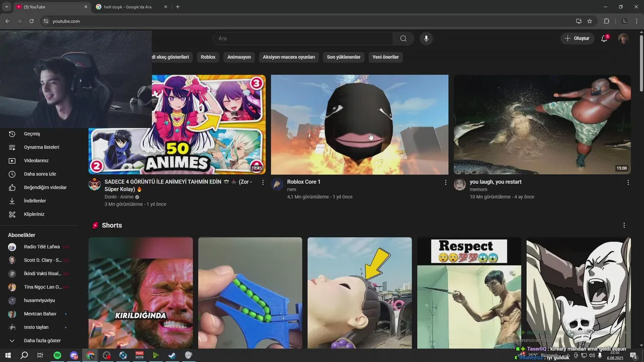Open Scott D. Clary subscription
Image resolution: width=644 pixels, height=362 pixels.
(x=38, y=260)
